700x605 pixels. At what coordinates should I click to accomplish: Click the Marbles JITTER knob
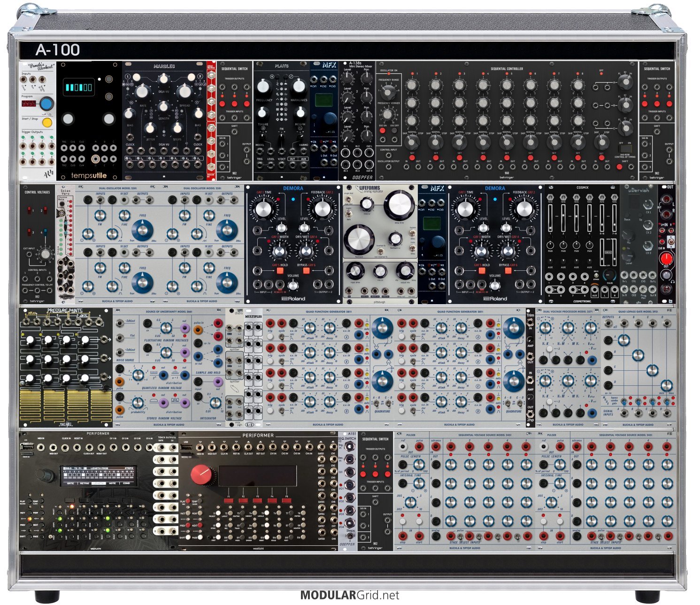tap(150, 128)
